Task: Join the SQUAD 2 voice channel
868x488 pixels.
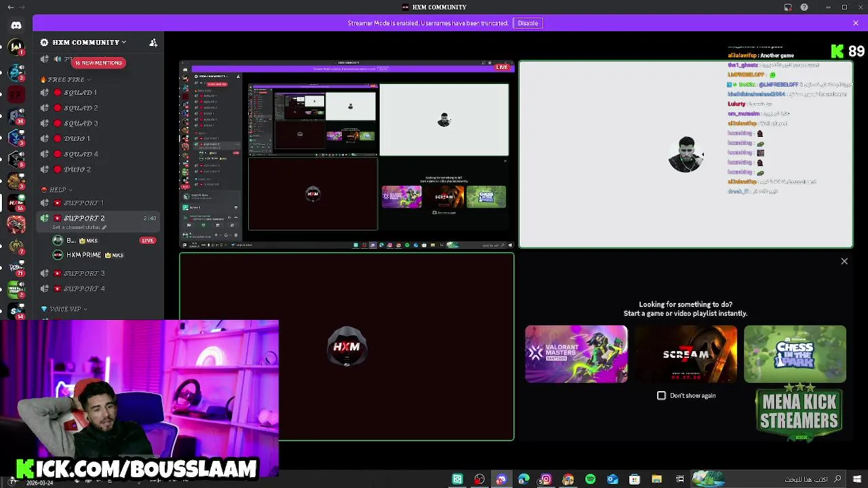Action: [100, 108]
